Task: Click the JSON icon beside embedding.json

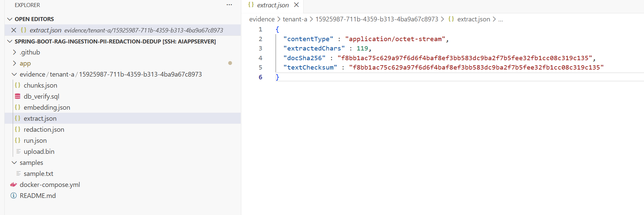Action: point(18,107)
